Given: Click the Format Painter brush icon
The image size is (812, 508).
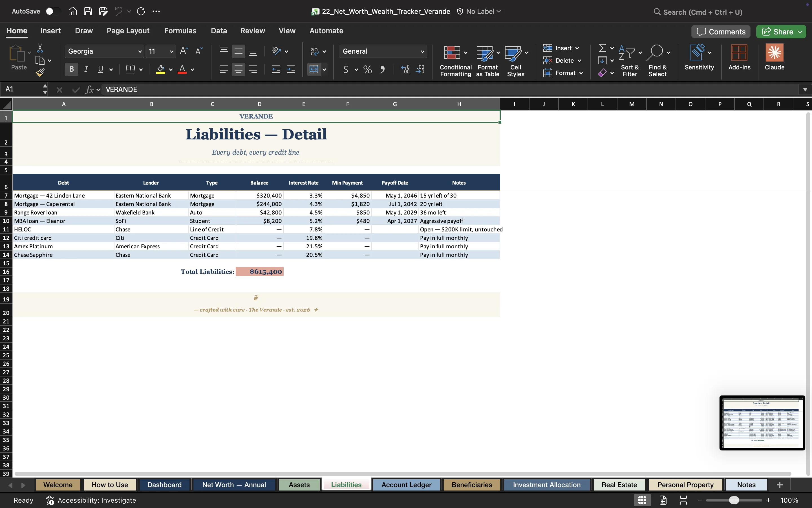Looking at the screenshot, I should 40,73.
